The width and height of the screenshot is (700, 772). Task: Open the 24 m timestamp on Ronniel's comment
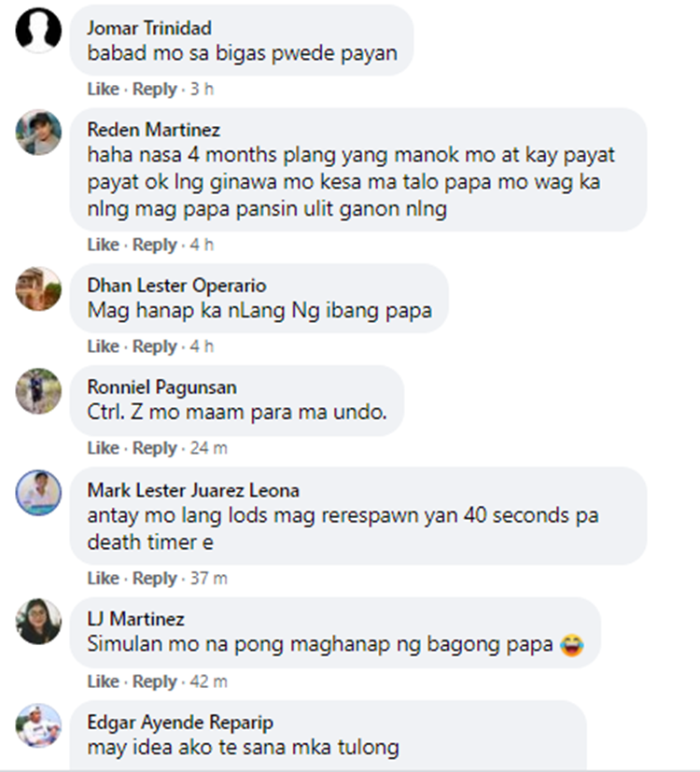(209, 448)
